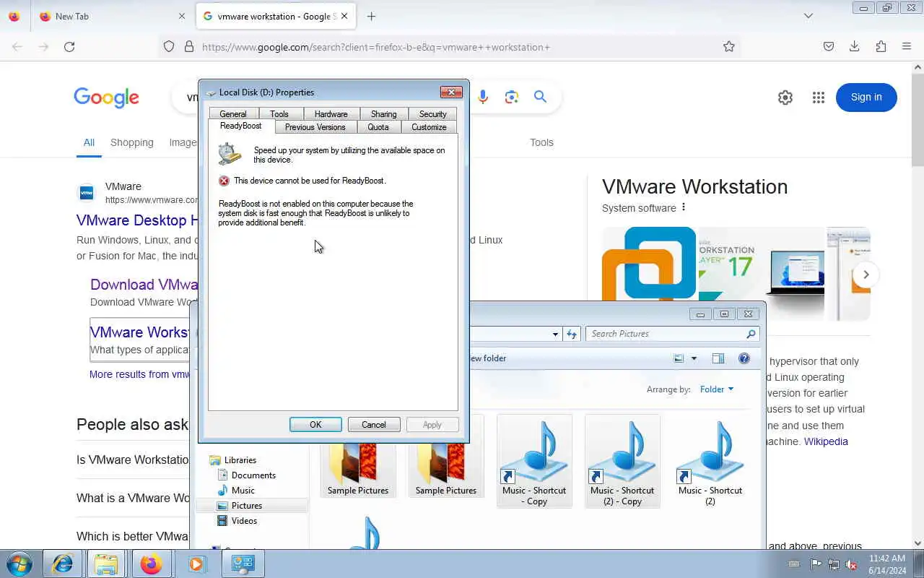Click the tracking protection shield icon
This screenshot has height=578, width=924.
[169, 46]
